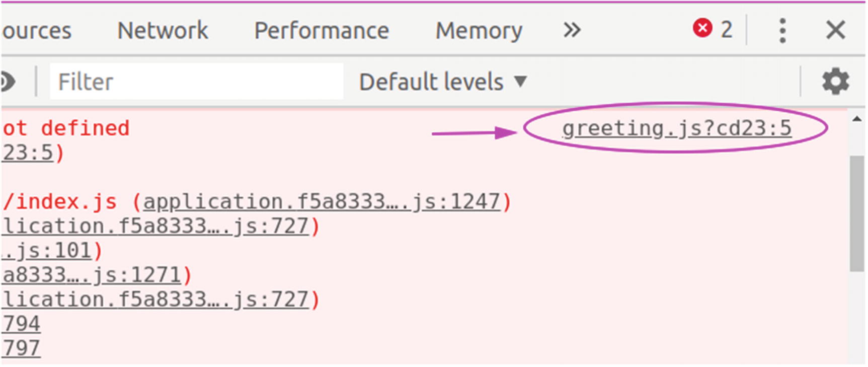Show more tabs with double chevron

pyautogui.click(x=572, y=30)
